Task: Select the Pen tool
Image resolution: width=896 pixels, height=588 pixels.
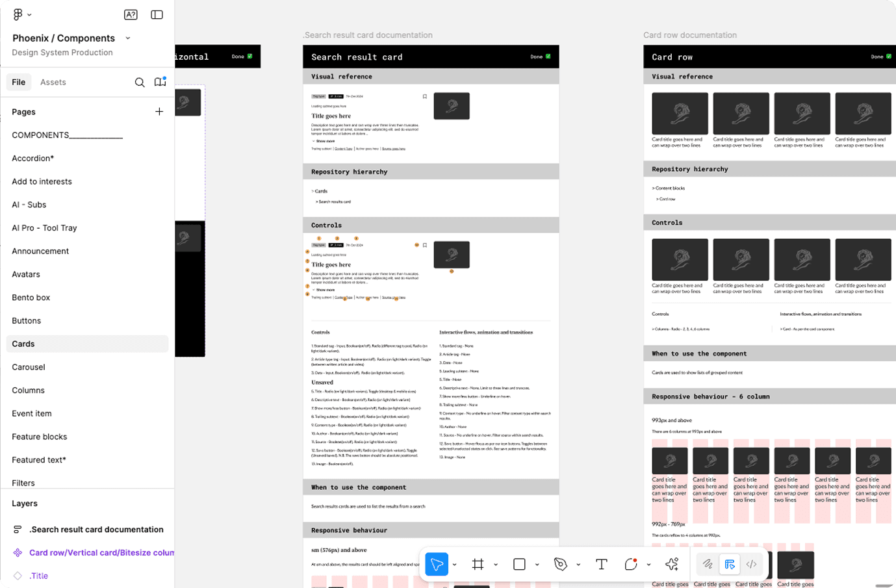Action: pos(561,564)
